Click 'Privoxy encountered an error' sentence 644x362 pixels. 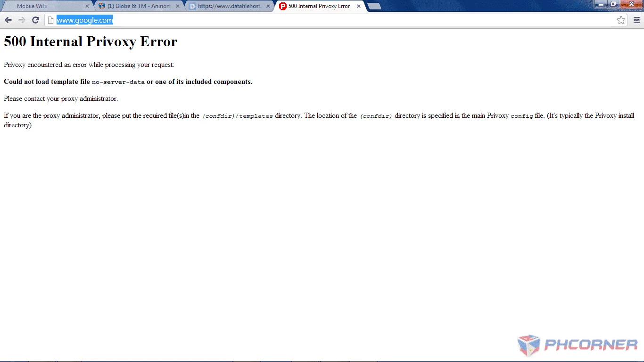(x=89, y=65)
